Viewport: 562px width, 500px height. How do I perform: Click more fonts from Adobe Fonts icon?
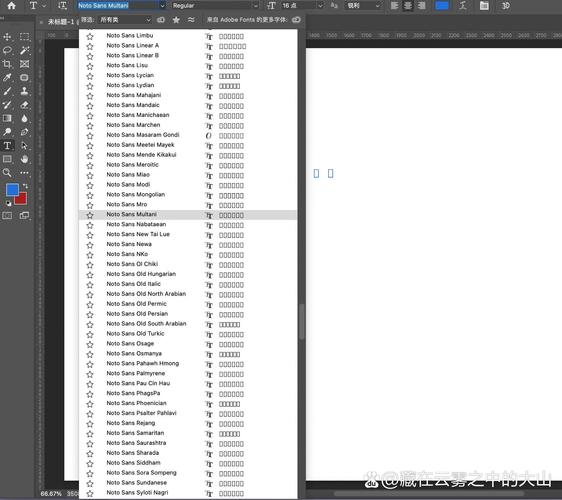[296, 20]
